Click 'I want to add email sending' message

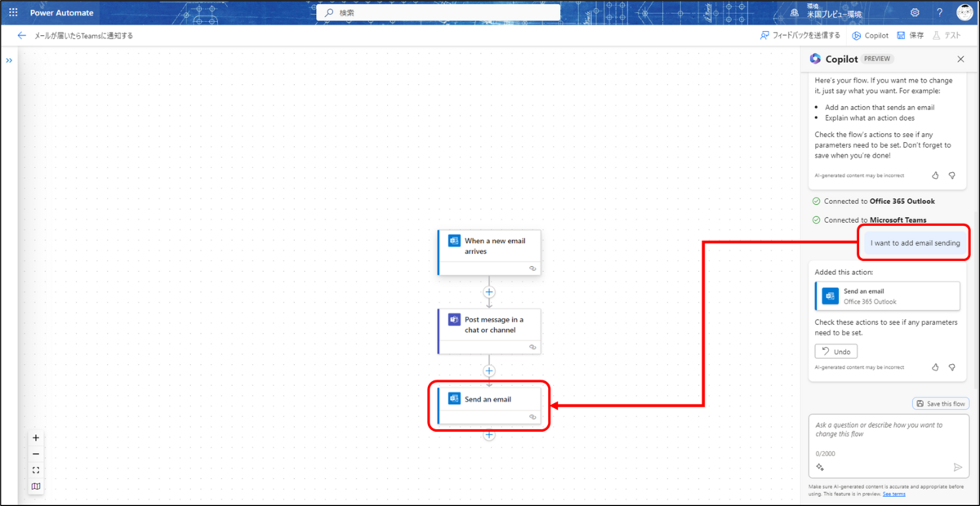click(915, 243)
